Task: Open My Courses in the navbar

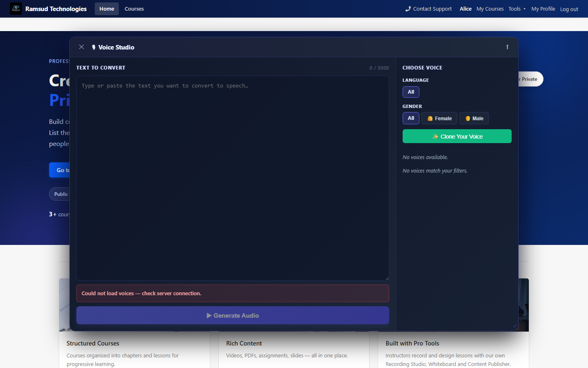Action: click(490, 9)
